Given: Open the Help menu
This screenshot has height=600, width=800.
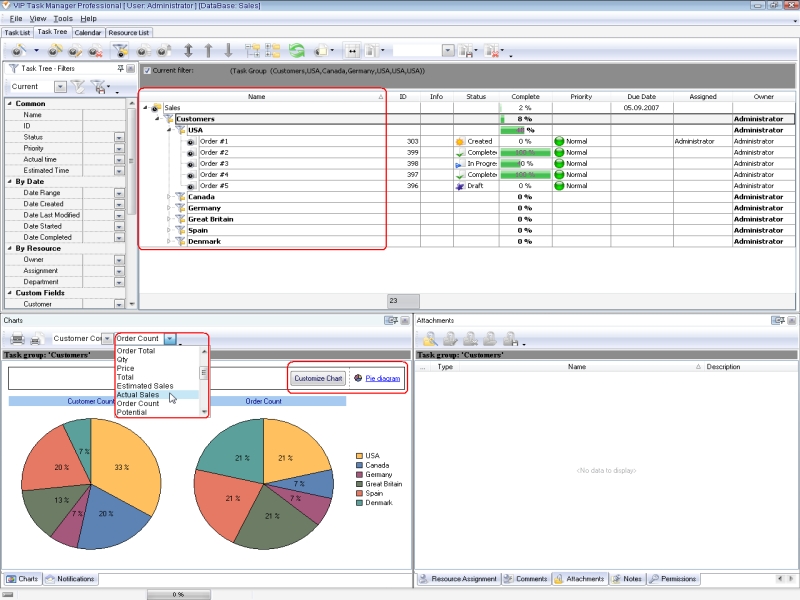Looking at the screenshot, I should click(x=88, y=18).
